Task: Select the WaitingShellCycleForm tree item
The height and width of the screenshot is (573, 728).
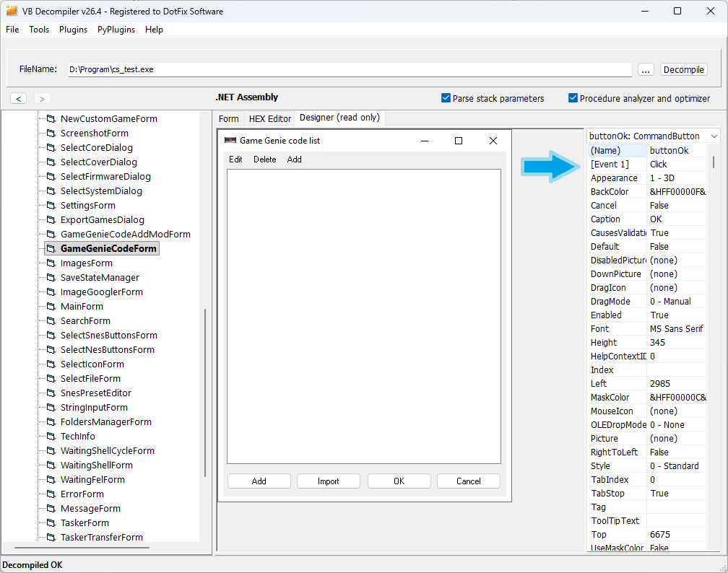Action: [107, 450]
